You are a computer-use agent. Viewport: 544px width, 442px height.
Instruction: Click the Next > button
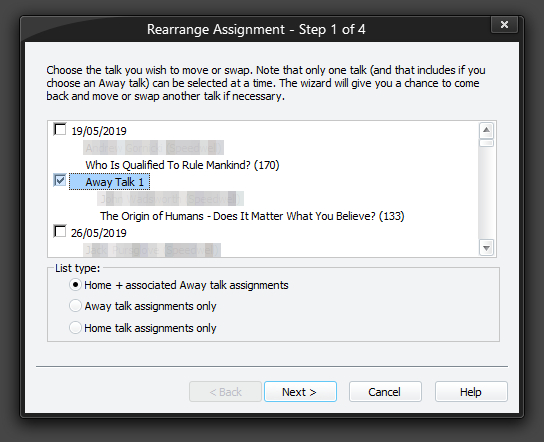pos(300,392)
